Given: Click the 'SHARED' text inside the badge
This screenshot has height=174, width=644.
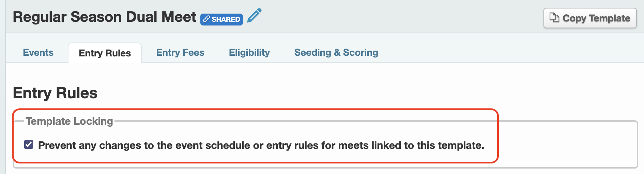Looking at the screenshot, I should click(x=226, y=19).
